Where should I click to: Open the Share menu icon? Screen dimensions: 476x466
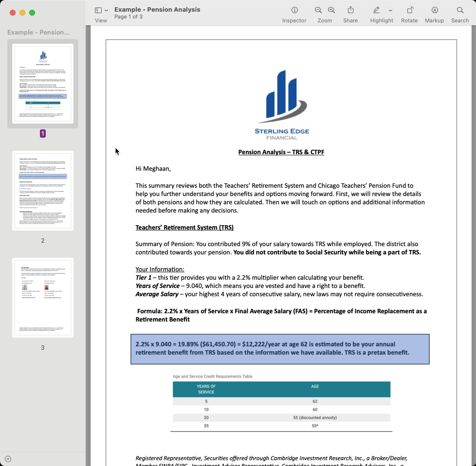click(x=350, y=10)
